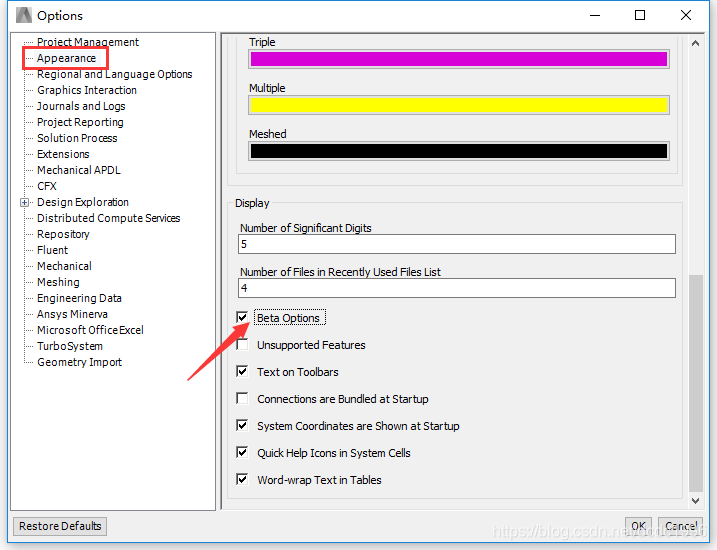The image size is (717, 550).
Task: Disable Quick Help Icons in System Cells
Action: (x=242, y=453)
